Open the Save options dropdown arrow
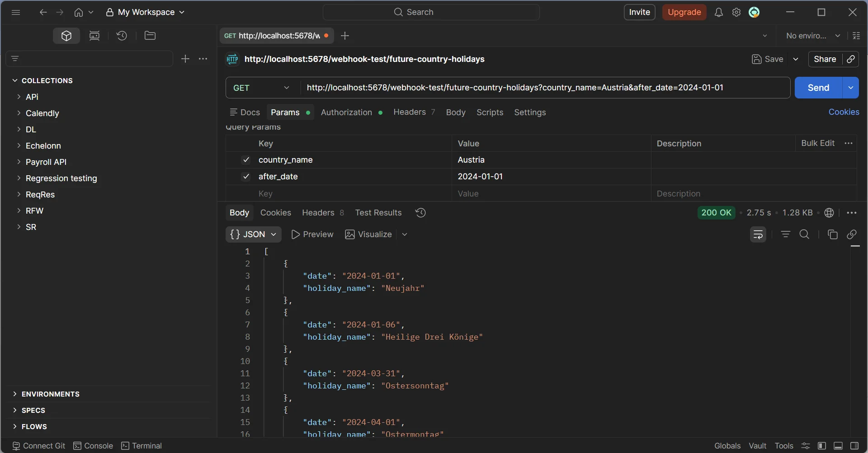 coord(796,59)
